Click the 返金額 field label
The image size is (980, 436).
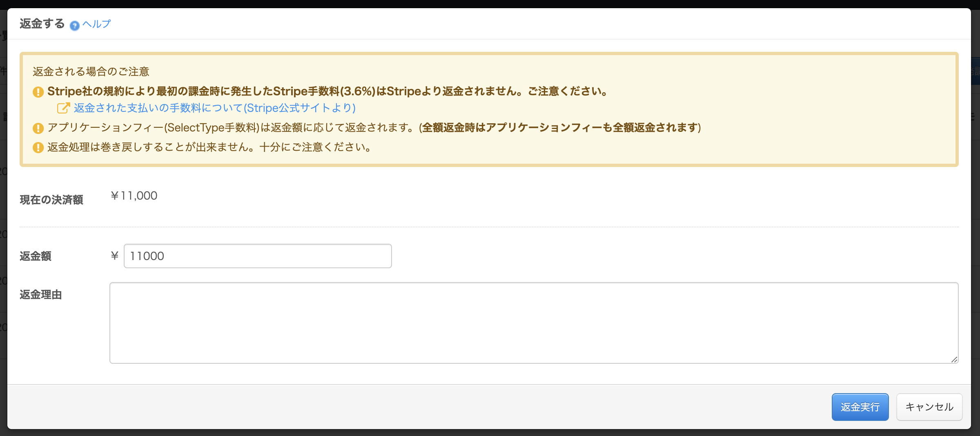[36, 256]
